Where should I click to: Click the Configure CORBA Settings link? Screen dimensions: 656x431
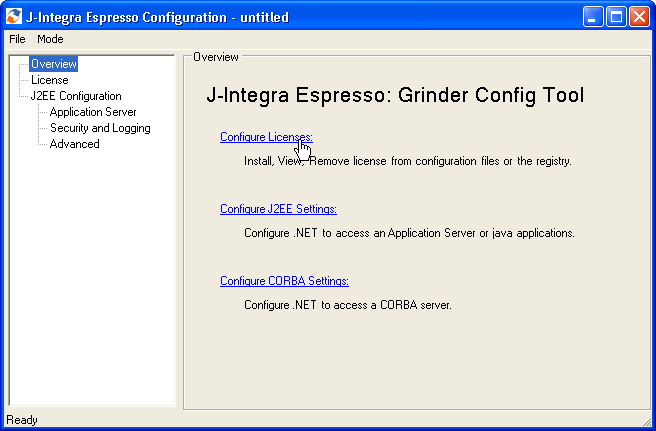point(284,281)
